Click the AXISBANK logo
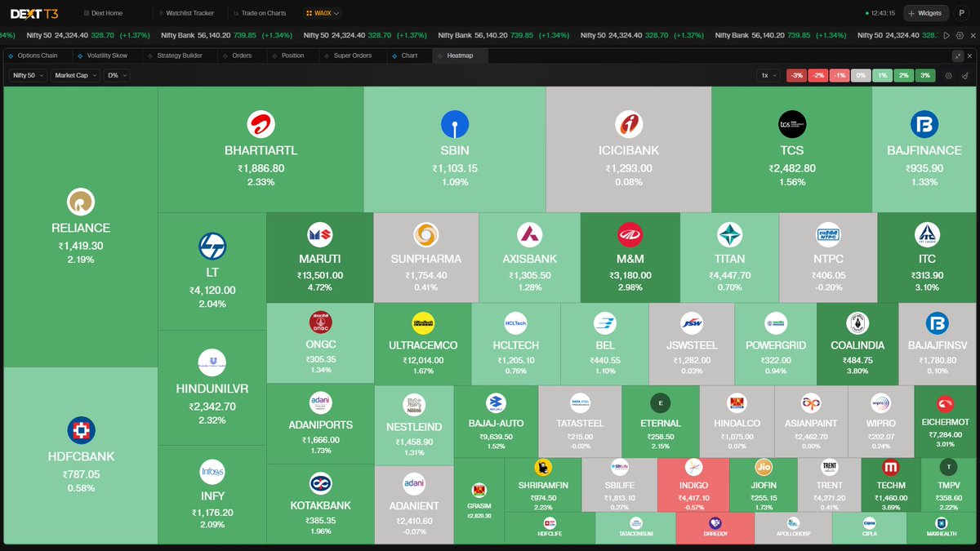 pyautogui.click(x=529, y=235)
